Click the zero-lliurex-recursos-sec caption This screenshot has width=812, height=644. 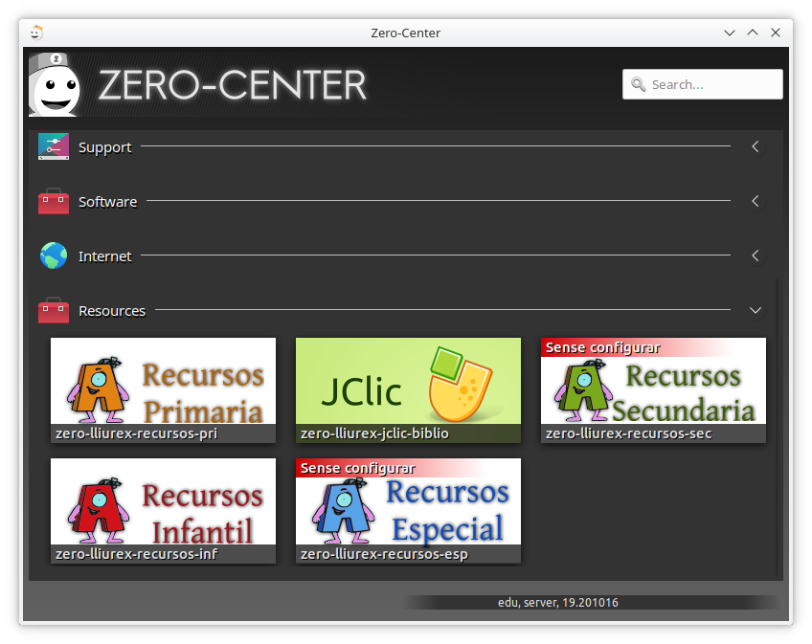629,433
